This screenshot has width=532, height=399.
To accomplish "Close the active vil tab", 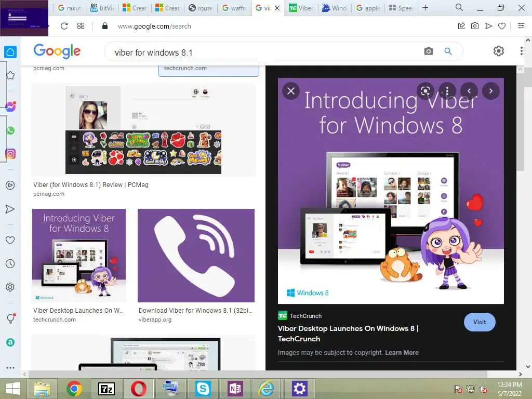I will pyautogui.click(x=277, y=8).
